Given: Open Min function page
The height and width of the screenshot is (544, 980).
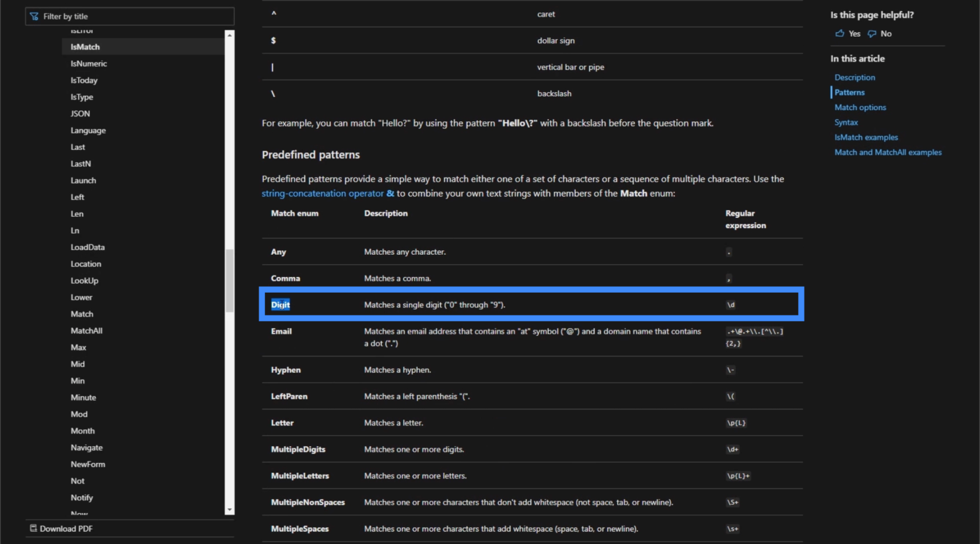Looking at the screenshot, I should tap(78, 381).
